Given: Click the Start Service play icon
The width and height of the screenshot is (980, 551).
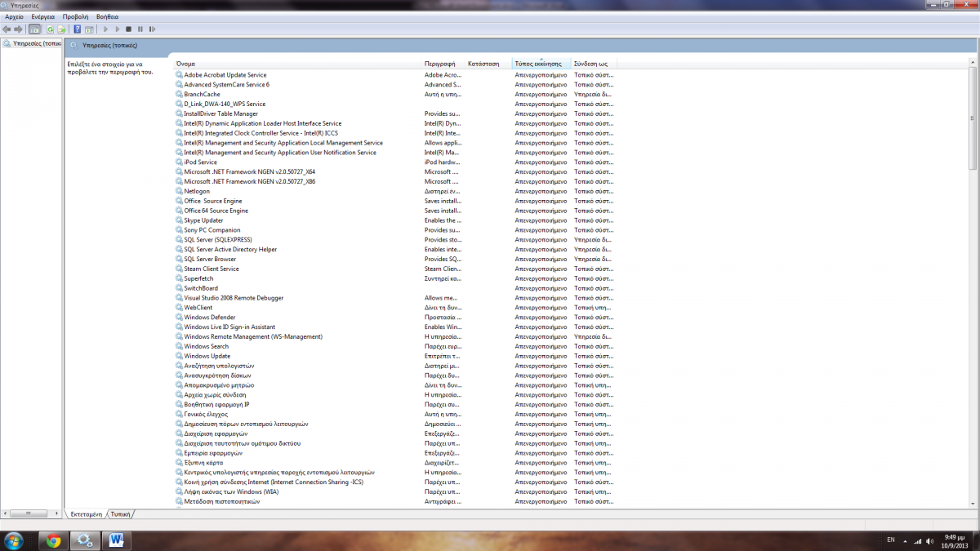Looking at the screenshot, I should (x=105, y=29).
